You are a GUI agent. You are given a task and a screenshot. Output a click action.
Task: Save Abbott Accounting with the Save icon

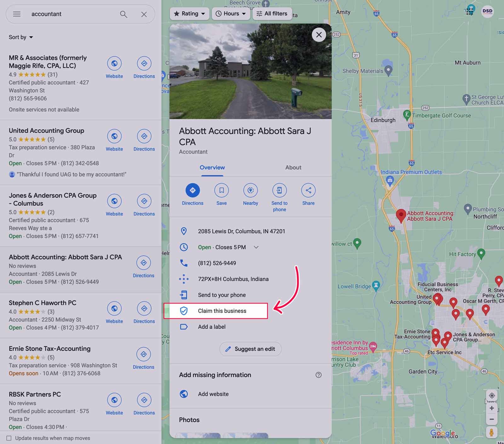(221, 191)
